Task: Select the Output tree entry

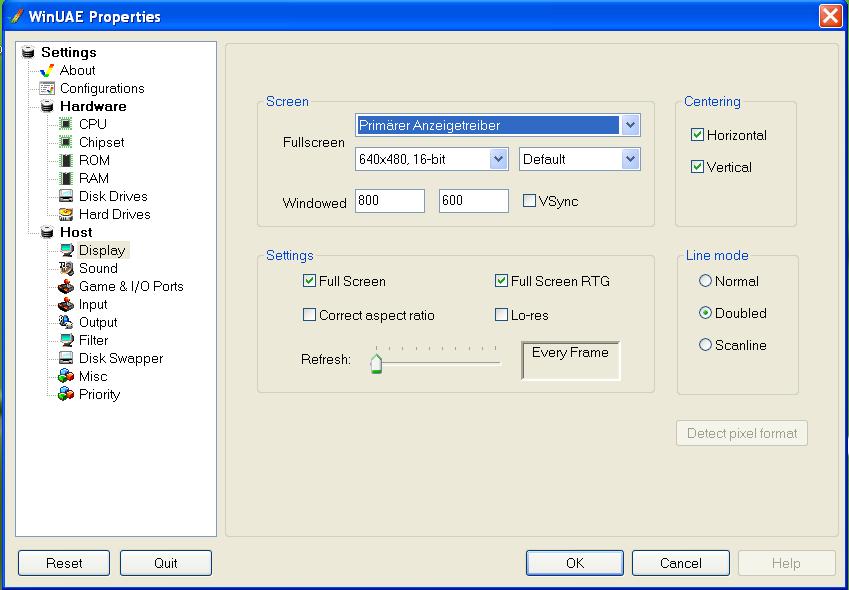Action: coord(98,322)
